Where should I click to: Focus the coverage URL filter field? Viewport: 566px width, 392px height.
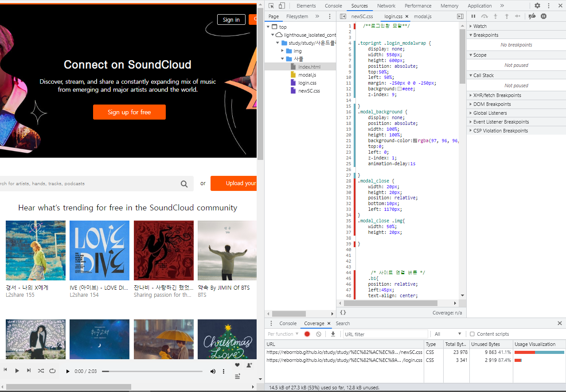386,334
